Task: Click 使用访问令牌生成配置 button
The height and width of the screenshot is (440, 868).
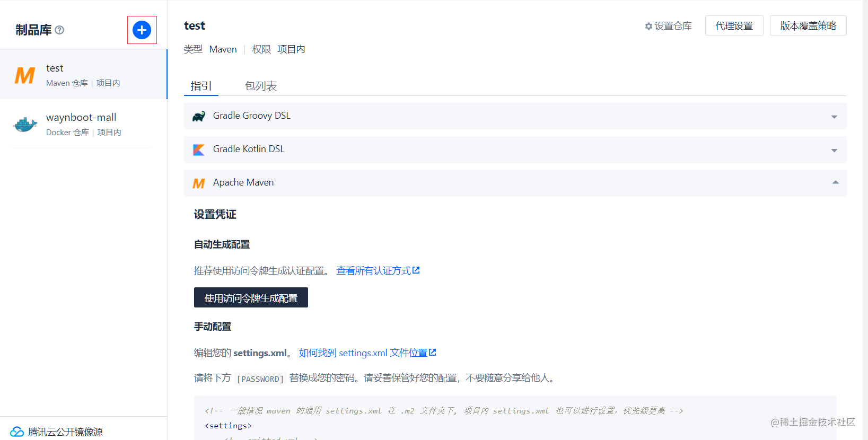Action: coord(251,297)
